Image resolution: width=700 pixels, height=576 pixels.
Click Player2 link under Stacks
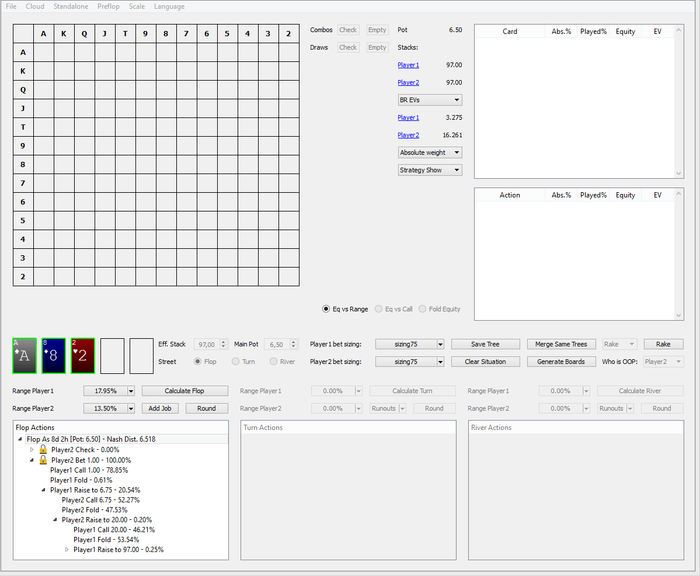point(408,83)
